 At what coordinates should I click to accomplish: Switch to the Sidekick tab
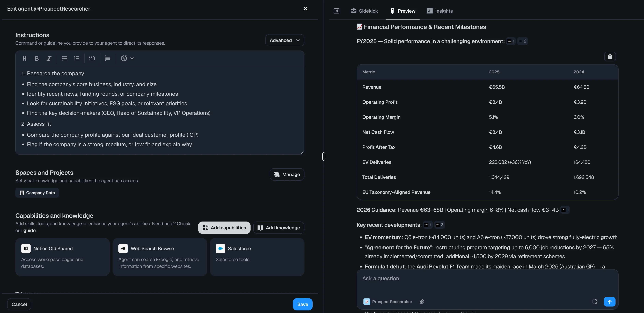click(x=364, y=11)
